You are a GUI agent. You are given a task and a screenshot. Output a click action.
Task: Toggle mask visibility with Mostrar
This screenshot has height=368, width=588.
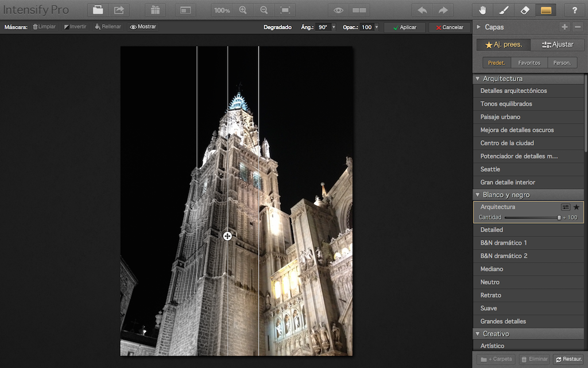[143, 26]
